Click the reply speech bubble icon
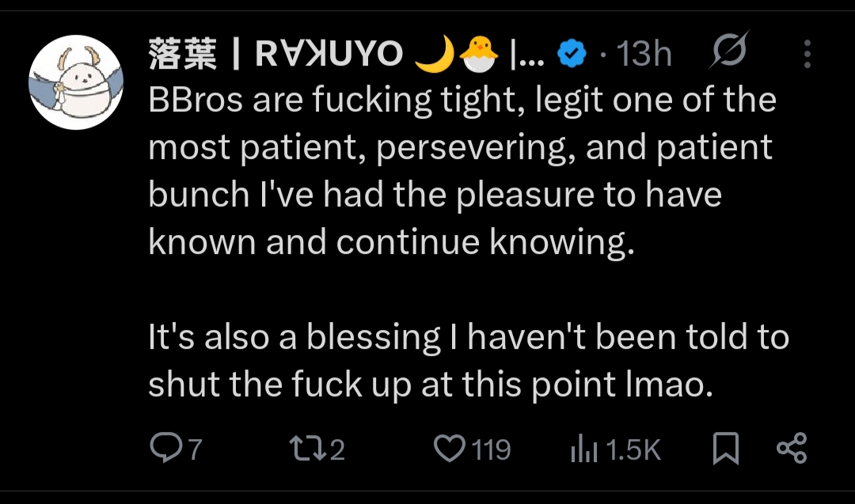This screenshot has height=504, width=855. point(165,449)
